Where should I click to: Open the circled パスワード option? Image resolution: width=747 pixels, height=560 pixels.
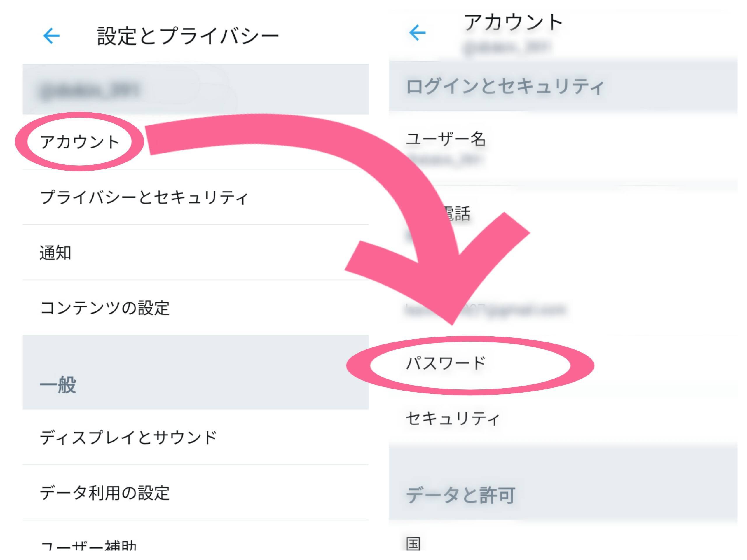point(446,363)
